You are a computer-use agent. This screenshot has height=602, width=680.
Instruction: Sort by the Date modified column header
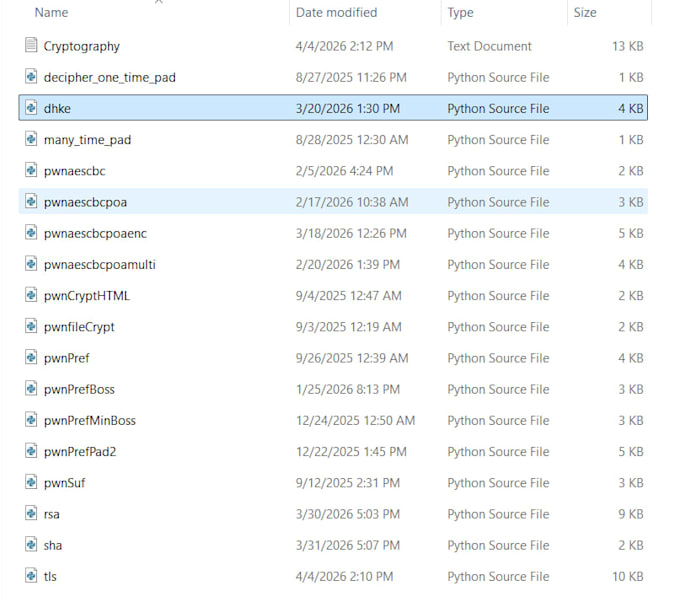[x=336, y=13]
